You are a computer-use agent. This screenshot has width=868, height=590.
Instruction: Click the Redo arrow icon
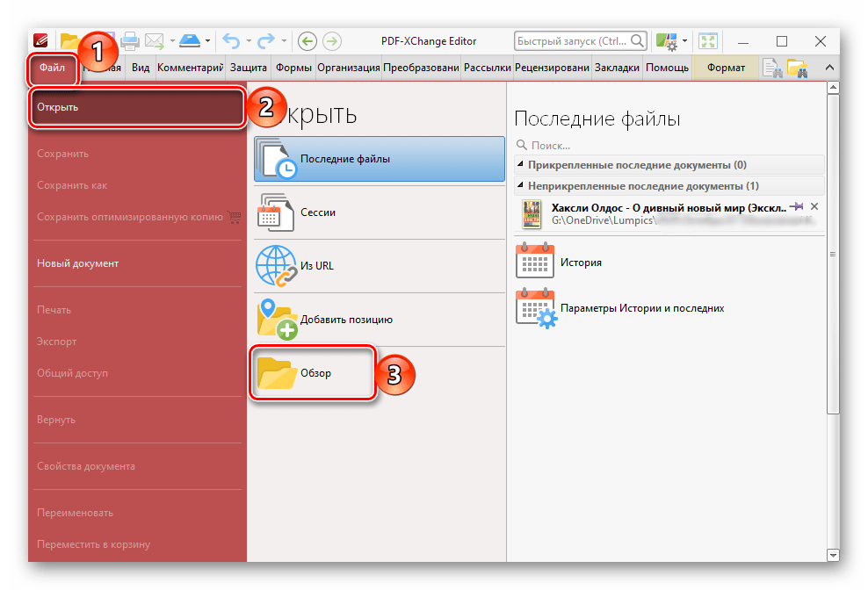click(266, 41)
